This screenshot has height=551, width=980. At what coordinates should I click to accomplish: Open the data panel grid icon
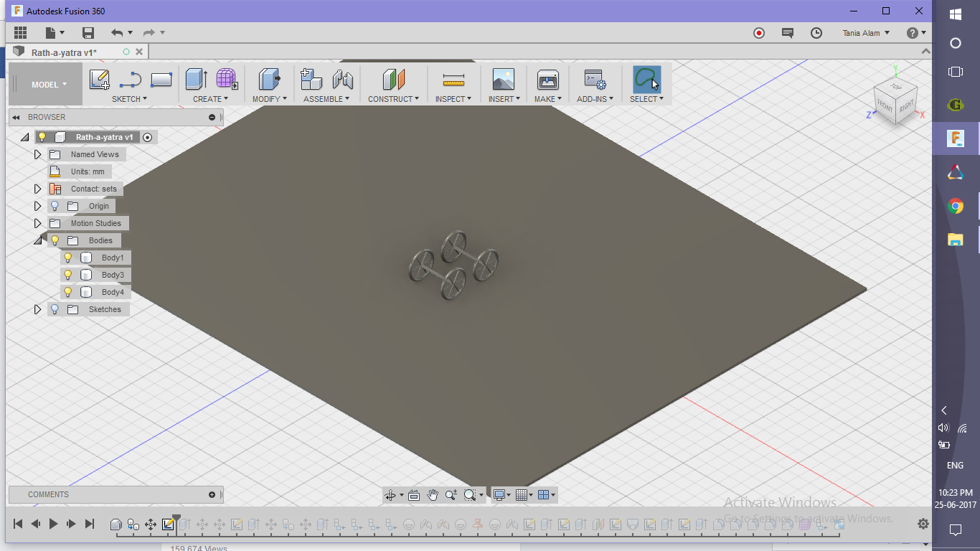pos(20,33)
